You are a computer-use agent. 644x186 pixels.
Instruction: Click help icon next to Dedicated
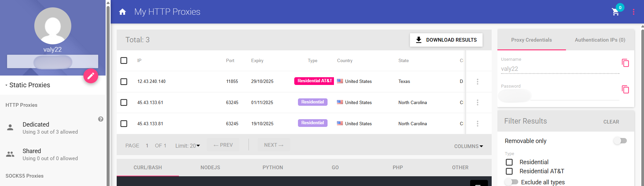pyautogui.click(x=101, y=119)
